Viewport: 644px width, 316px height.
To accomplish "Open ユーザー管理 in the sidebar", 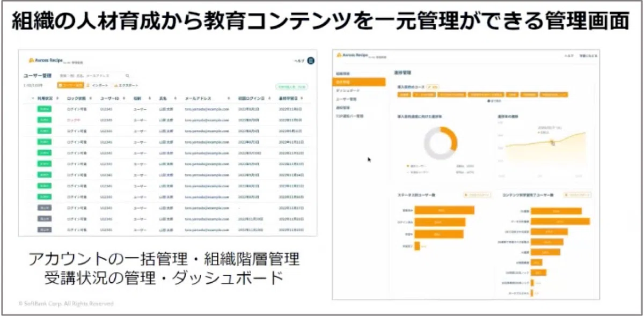I will point(345,99).
